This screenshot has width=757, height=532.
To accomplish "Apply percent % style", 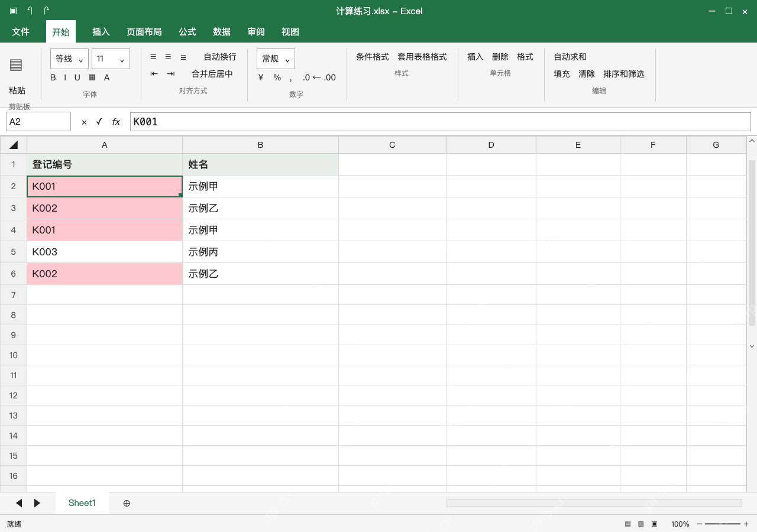I will [277, 77].
